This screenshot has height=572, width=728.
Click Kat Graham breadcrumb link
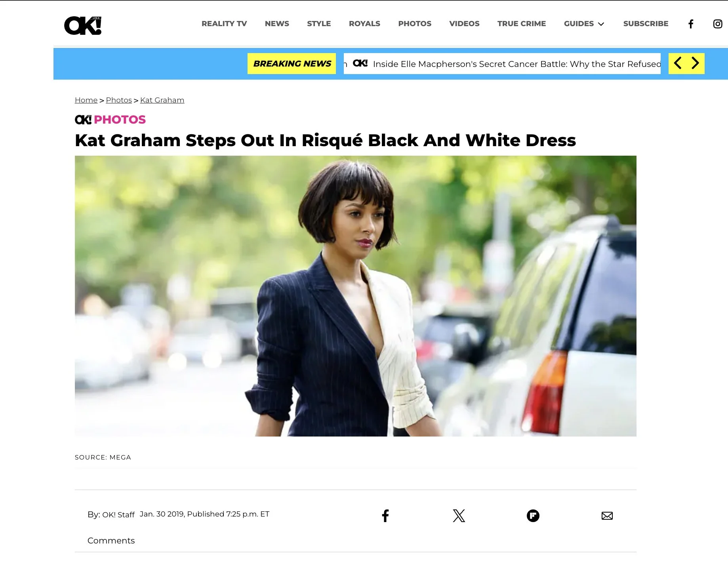coord(162,100)
